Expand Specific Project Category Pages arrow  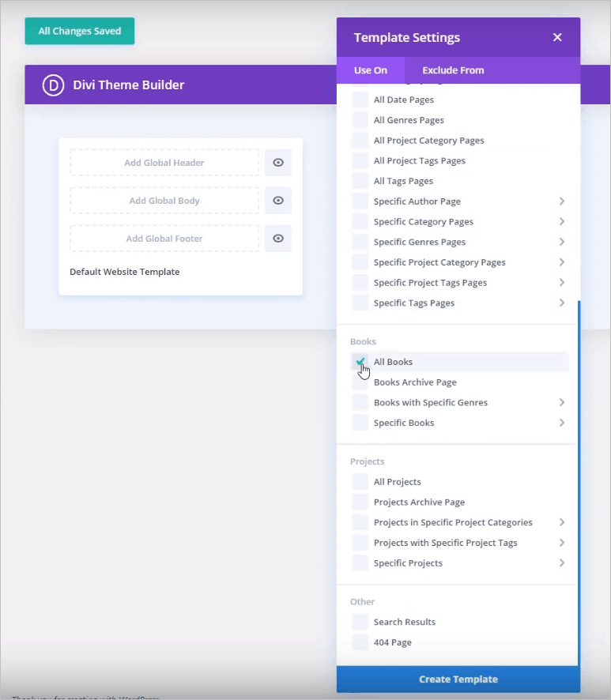(562, 262)
